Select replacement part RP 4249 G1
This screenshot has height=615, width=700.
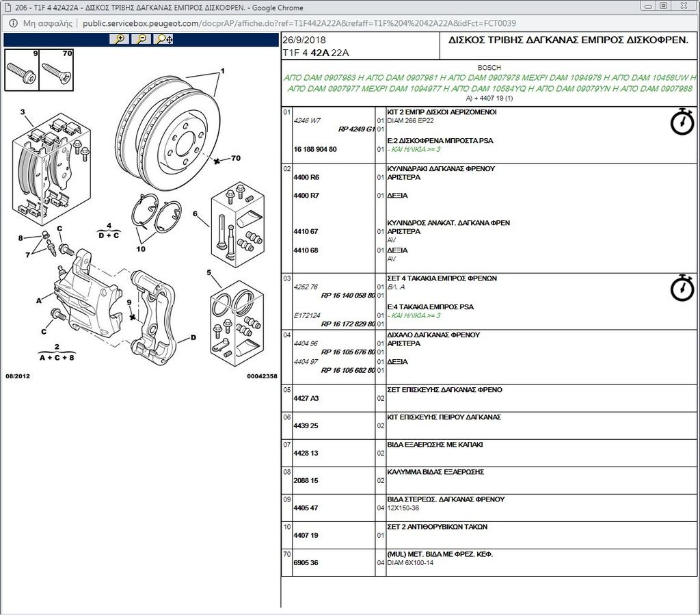click(356, 129)
